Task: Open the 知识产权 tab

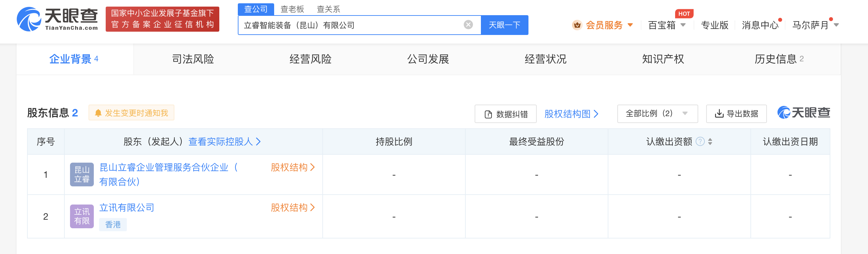Action: coord(663,59)
